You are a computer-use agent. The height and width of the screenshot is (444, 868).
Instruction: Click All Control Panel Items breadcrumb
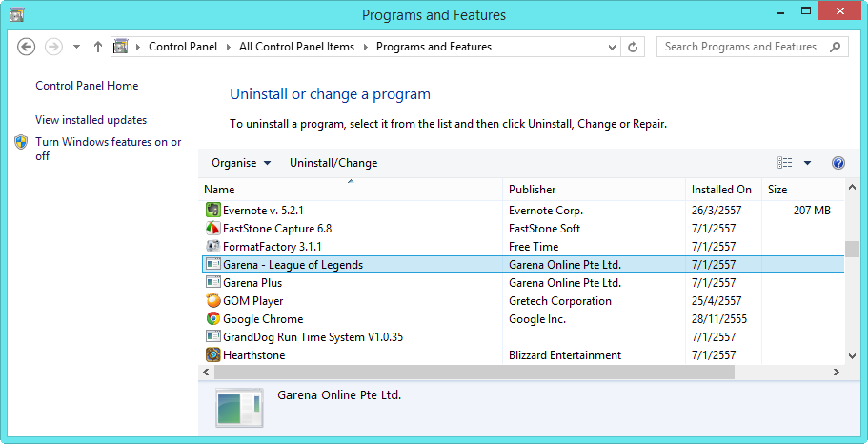(x=296, y=47)
